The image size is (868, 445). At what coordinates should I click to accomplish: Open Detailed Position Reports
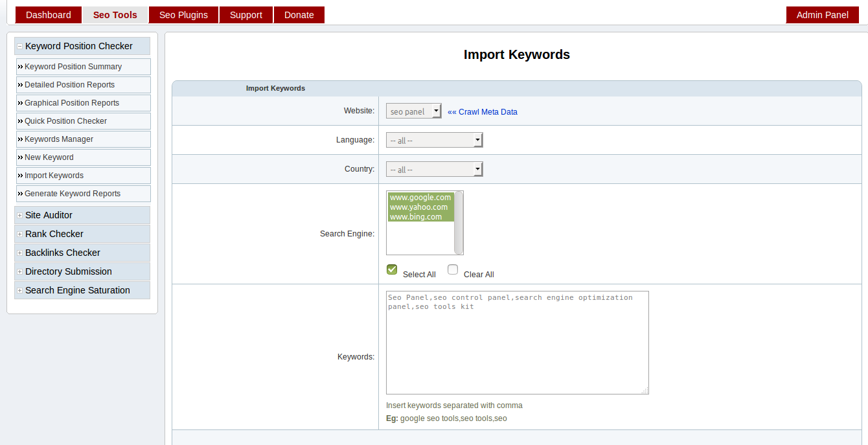[84, 85]
